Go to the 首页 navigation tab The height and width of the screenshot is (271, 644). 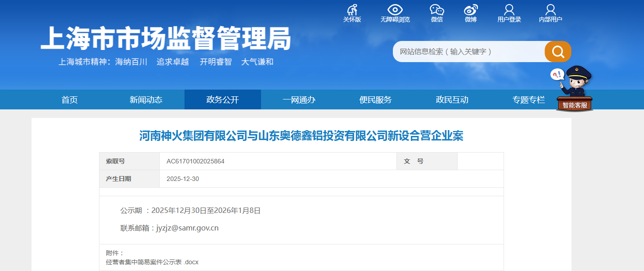[x=70, y=100]
